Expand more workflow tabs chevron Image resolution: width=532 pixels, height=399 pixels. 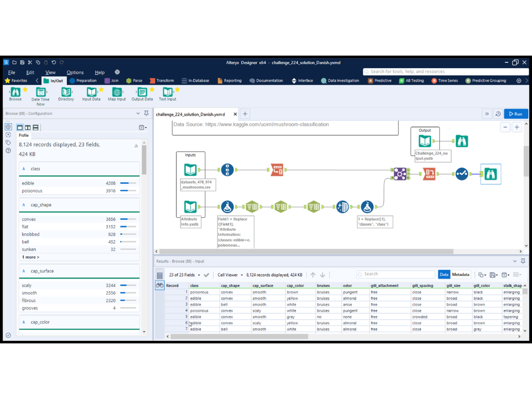[x=487, y=114]
